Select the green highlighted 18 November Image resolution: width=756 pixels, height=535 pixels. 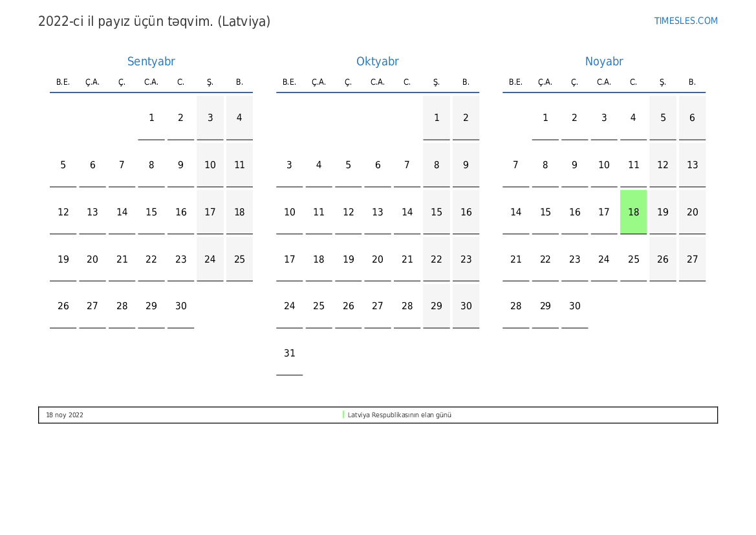(633, 212)
